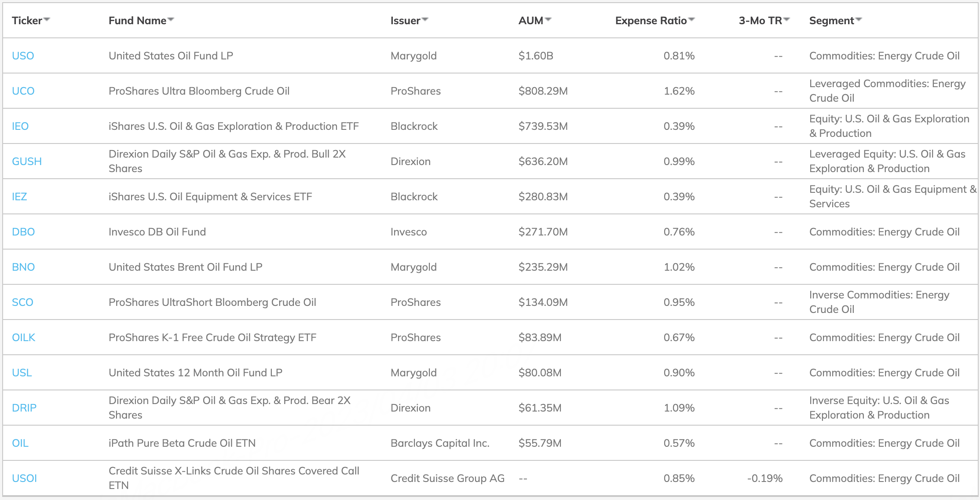Sort by Issuer column arrow
The height and width of the screenshot is (500, 980).
point(425,19)
